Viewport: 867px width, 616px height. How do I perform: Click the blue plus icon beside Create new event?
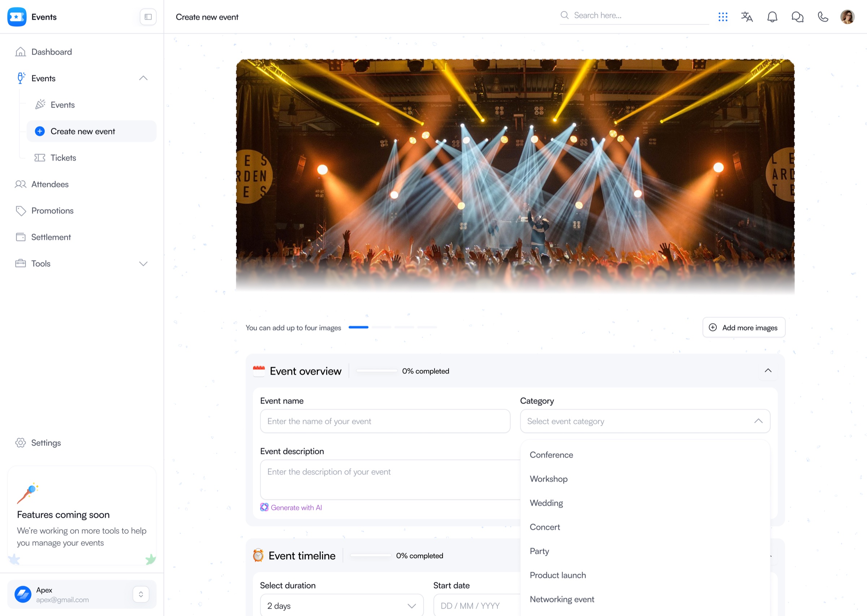pyautogui.click(x=40, y=131)
